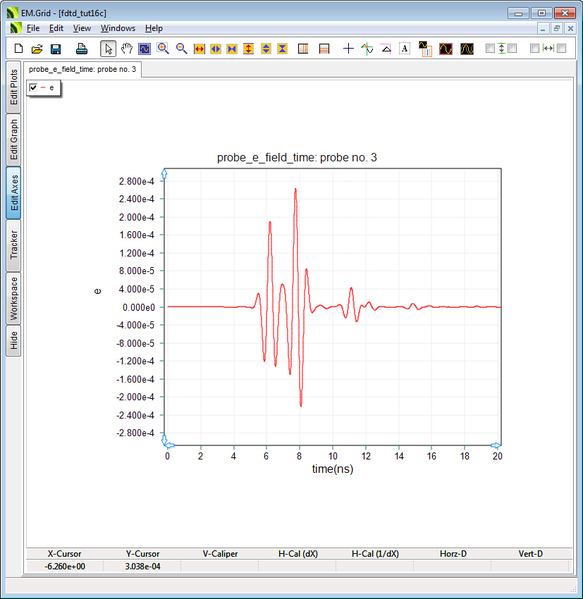Toggle the vertical gridlines icon
The image size is (583, 599).
click(303, 49)
